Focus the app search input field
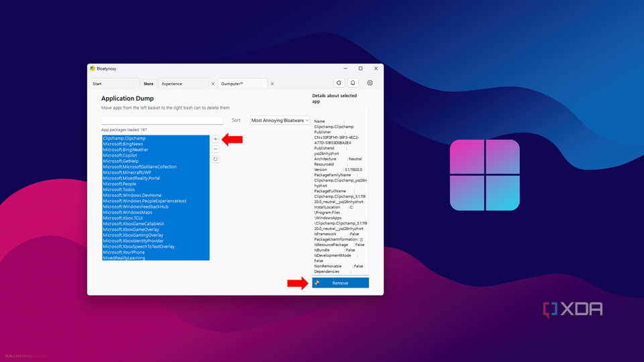Image resolution: width=644 pixels, height=362 pixels. point(162,120)
